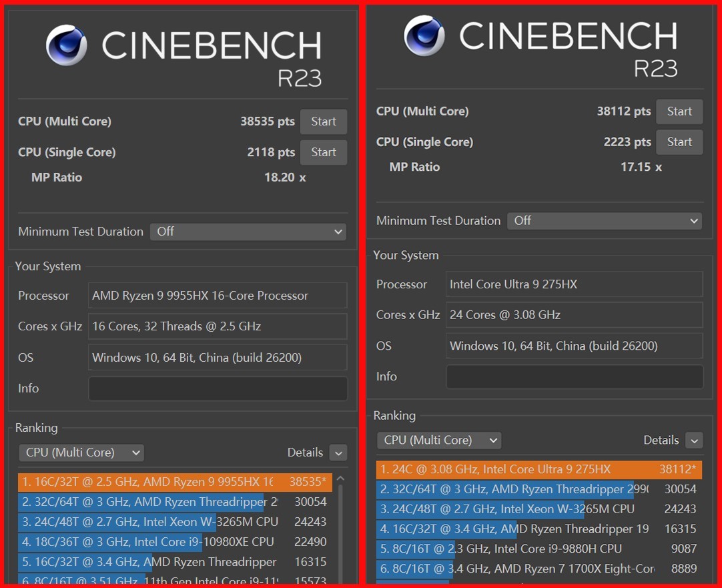Click the empty Info field below the Intel system
The image size is (722, 588).
574,376
